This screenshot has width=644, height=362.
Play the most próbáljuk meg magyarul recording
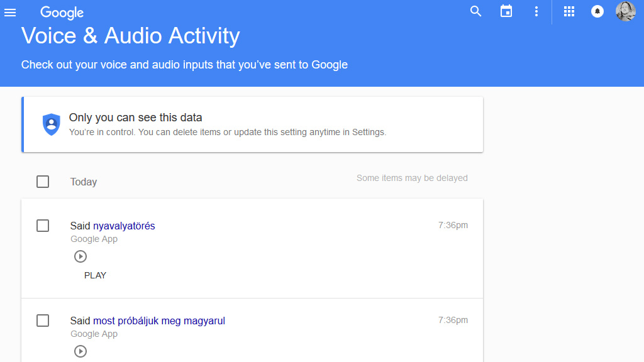coord(80,351)
